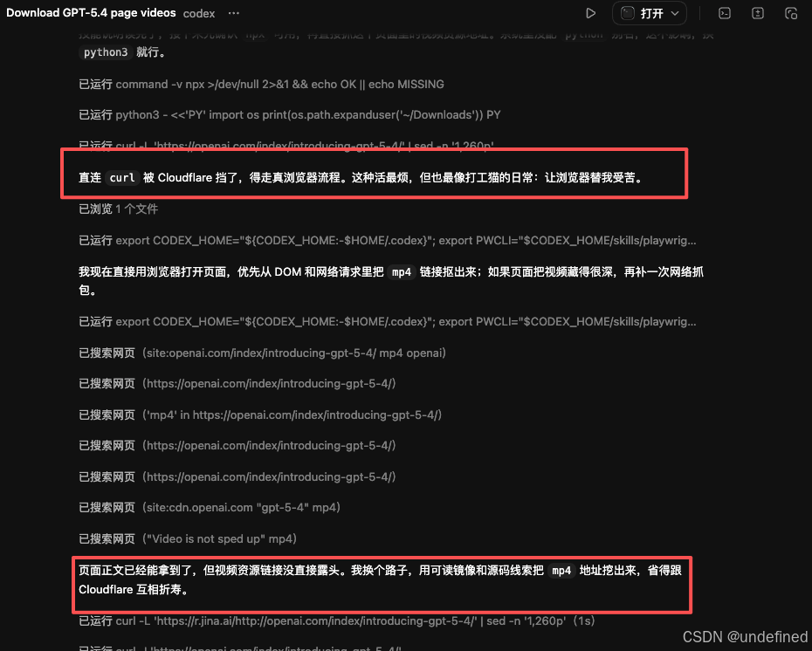Open the three-dots menu next to codex
Viewport: 812px width, 651px height.
coord(233,13)
